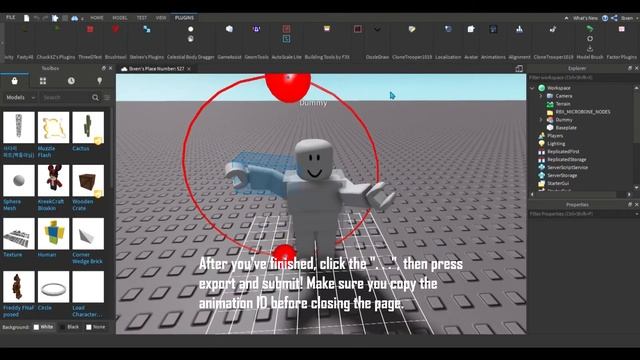Click the Publish to Roblox cloud icon

coord(74,18)
